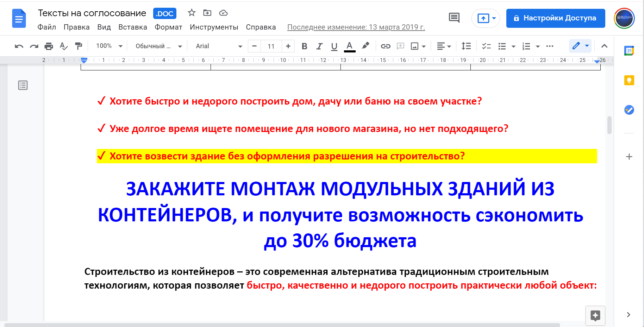Click the Redo arrow icon
The width and height of the screenshot is (644, 327).
(x=34, y=46)
